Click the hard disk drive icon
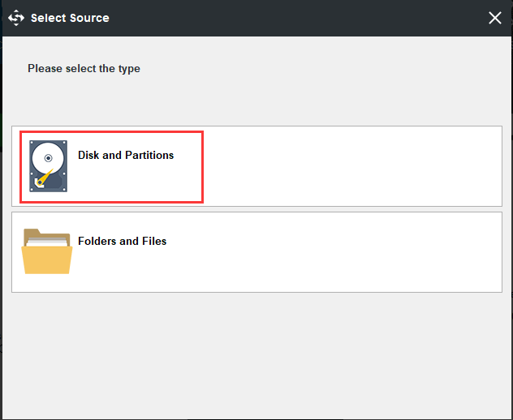513x420 pixels. coord(49,166)
